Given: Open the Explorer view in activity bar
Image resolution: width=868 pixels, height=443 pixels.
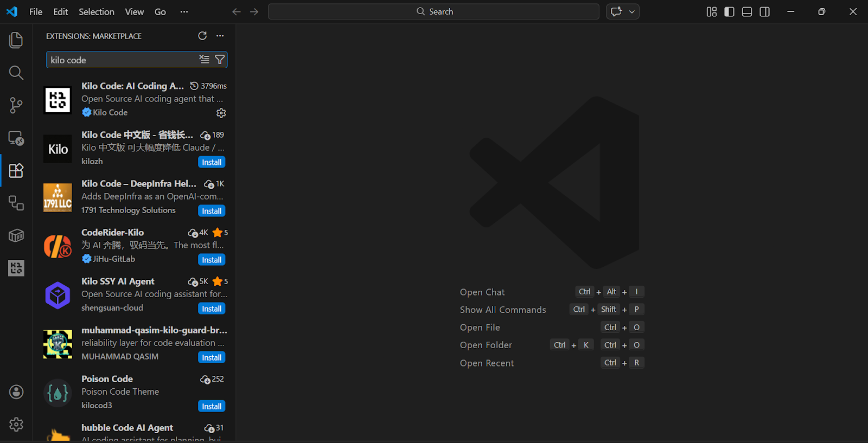Looking at the screenshot, I should (x=16, y=40).
